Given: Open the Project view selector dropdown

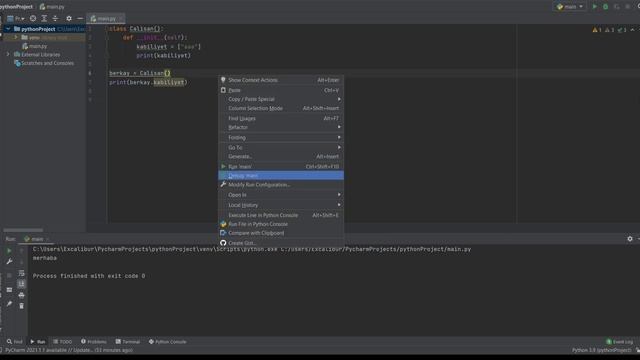Looking at the screenshot, I should pos(16,18).
